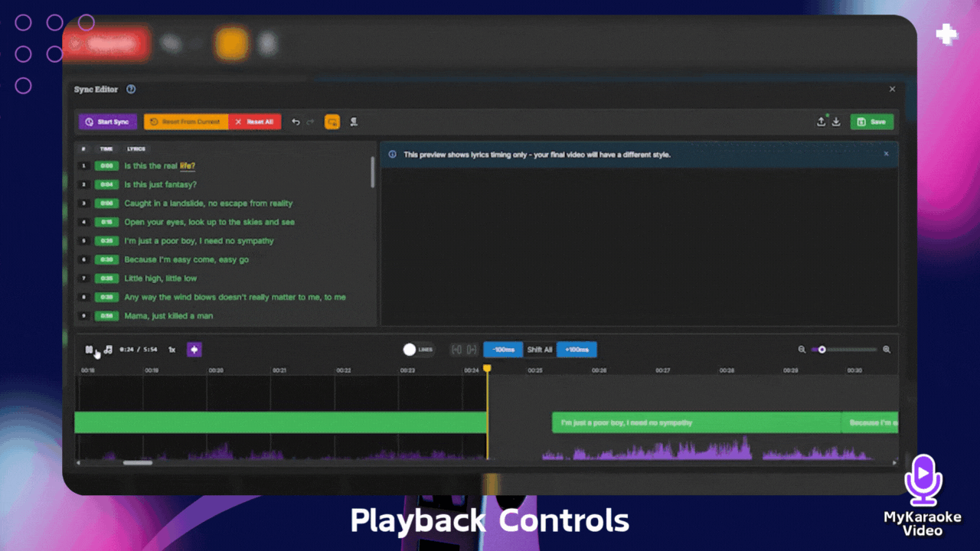Screen dimensions: 980x551
Task: Click the timeline zoom slider
Action: click(844, 350)
